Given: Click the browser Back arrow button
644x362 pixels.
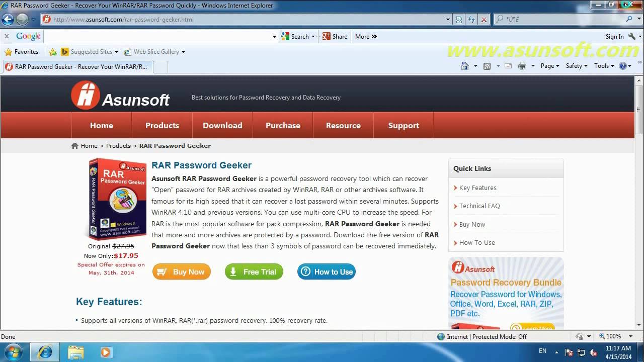Looking at the screenshot, I should click(8, 20).
